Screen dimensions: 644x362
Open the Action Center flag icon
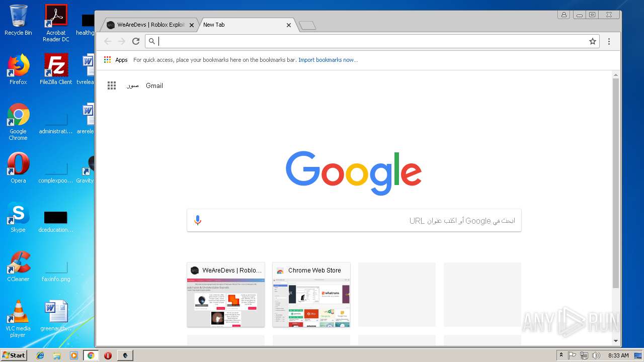pyautogui.click(x=572, y=355)
